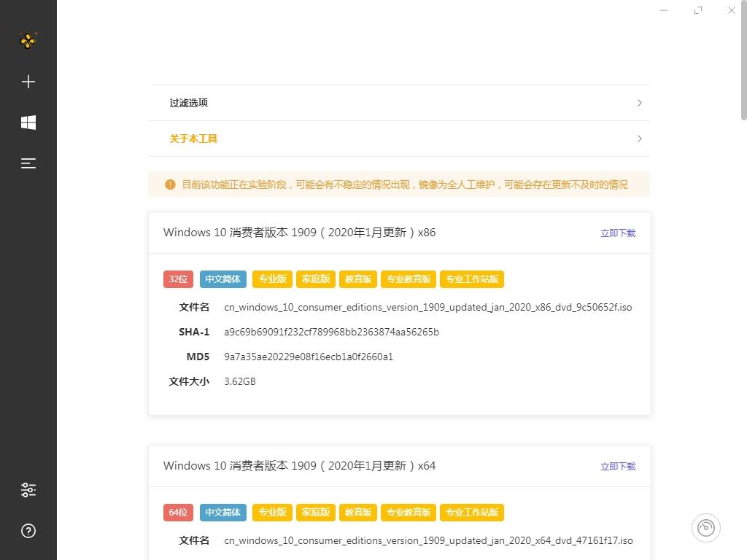Click the round floating button at bottom right

coord(705,528)
